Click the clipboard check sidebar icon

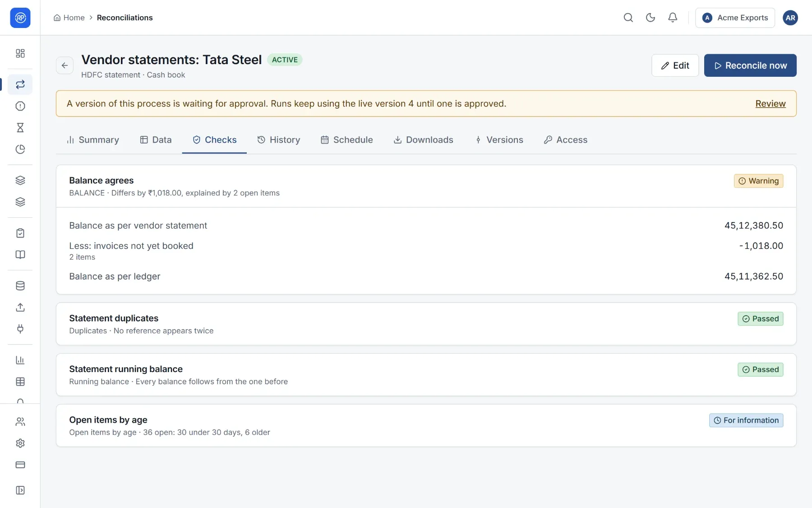(20, 233)
